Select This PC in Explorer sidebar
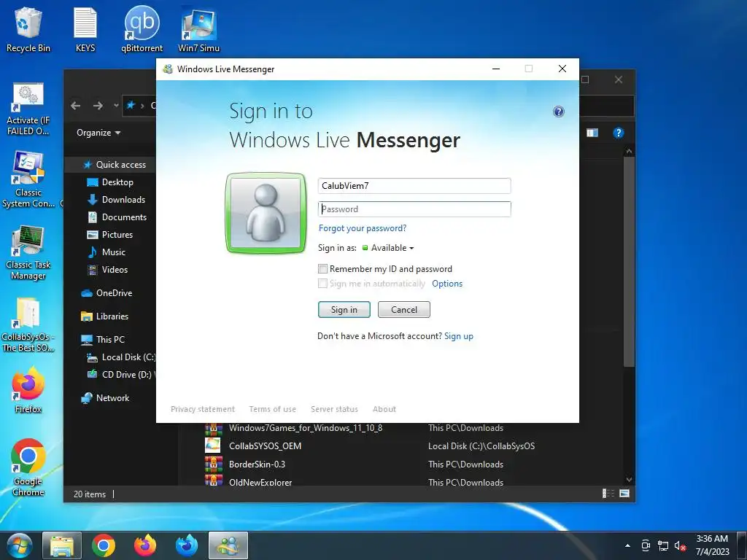Viewport: 747px width, 560px height. click(103, 340)
